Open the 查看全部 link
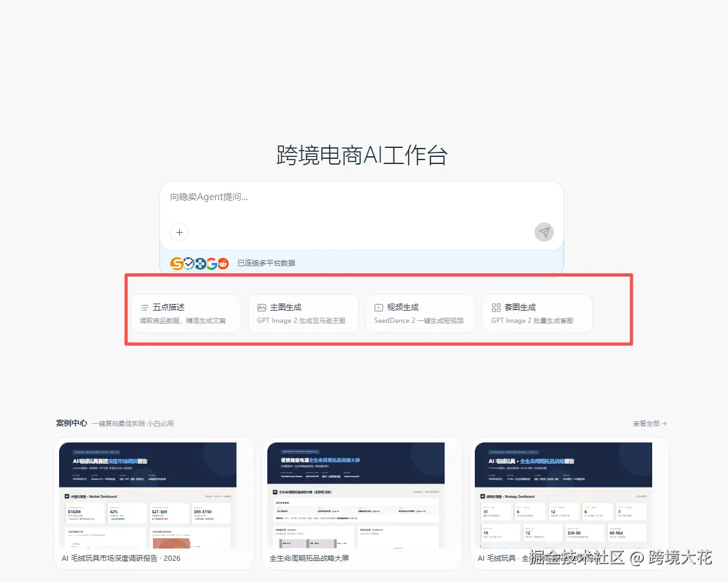728x582 pixels. point(648,423)
